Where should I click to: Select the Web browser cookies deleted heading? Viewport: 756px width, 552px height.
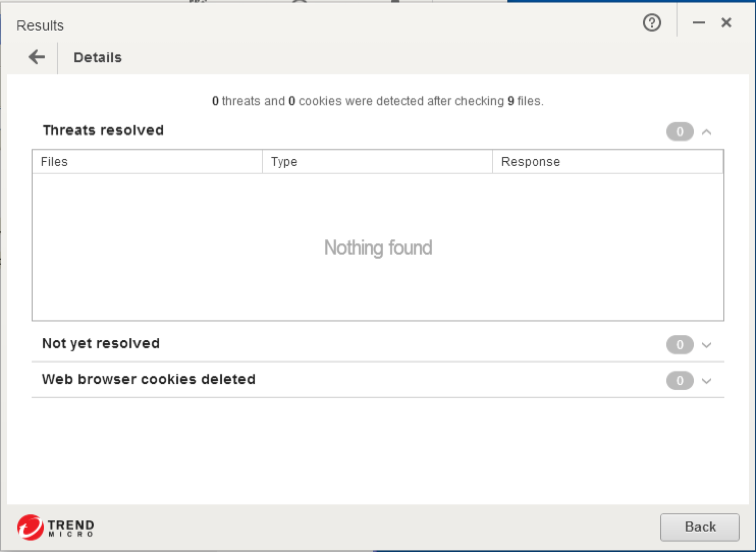click(x=148, y=379)
